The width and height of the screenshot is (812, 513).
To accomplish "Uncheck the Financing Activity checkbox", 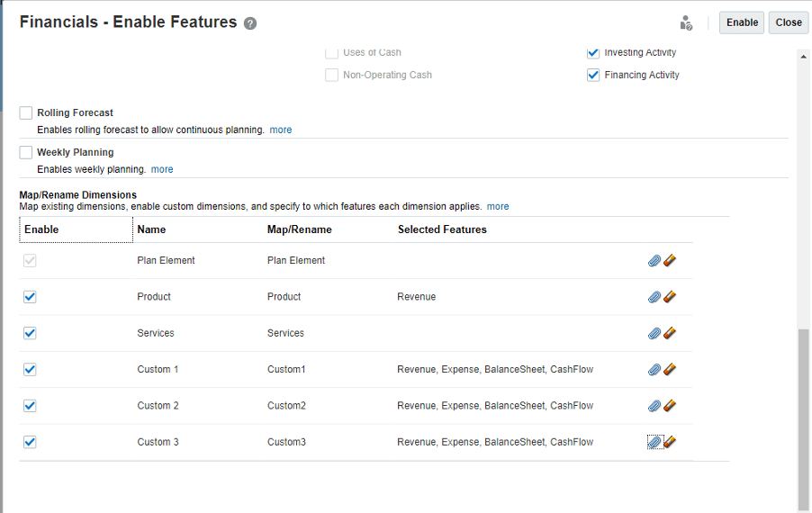I will pos(593,75).
